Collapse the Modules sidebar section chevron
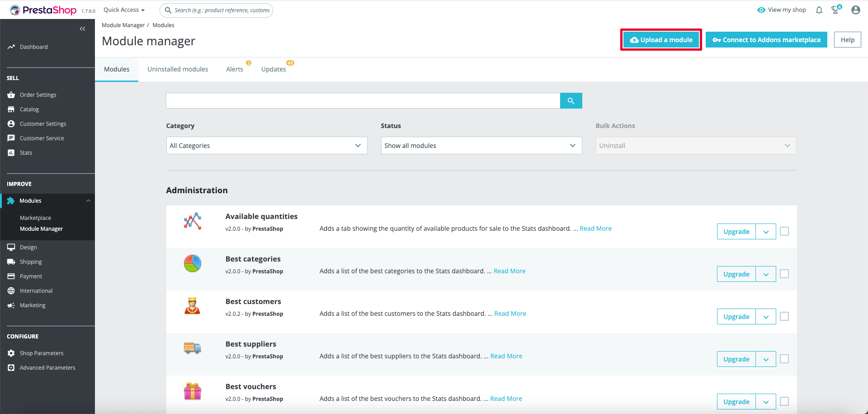This screenshot has width=868, height=414. pos(88,201)
